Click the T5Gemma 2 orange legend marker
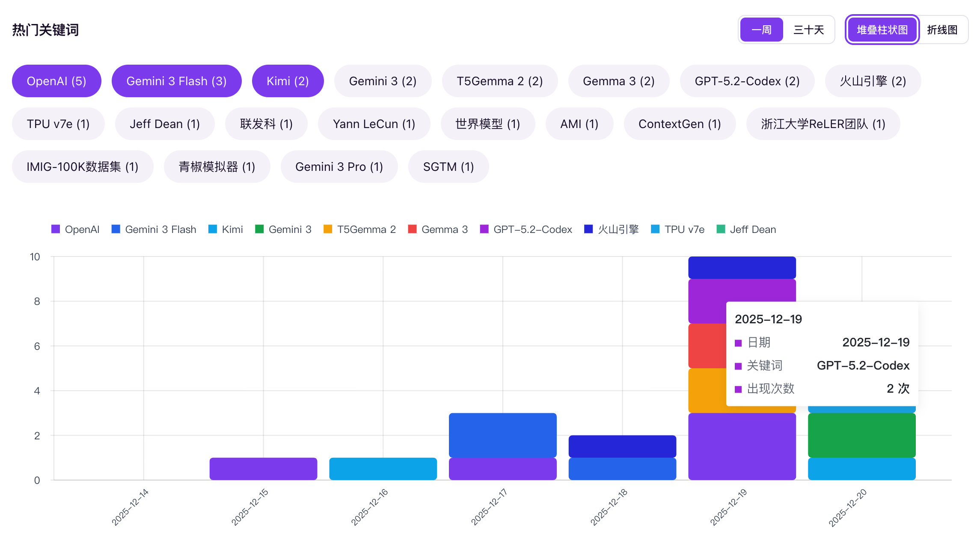 [x=328, y=229]
